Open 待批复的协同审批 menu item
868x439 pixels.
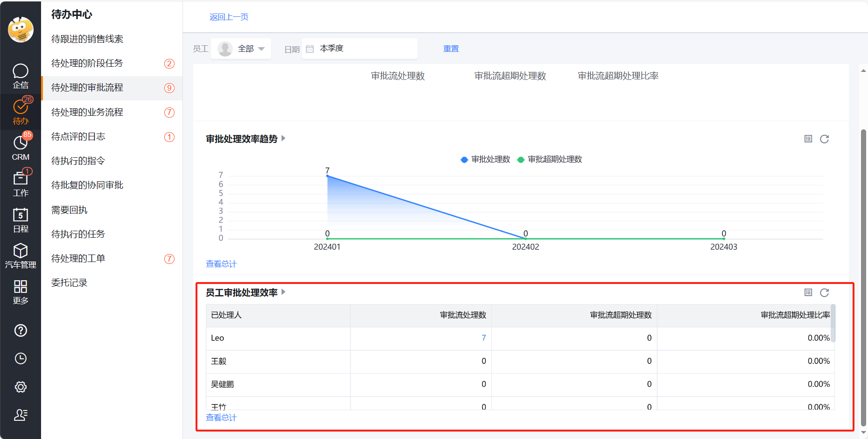click(x=112, y=185)
